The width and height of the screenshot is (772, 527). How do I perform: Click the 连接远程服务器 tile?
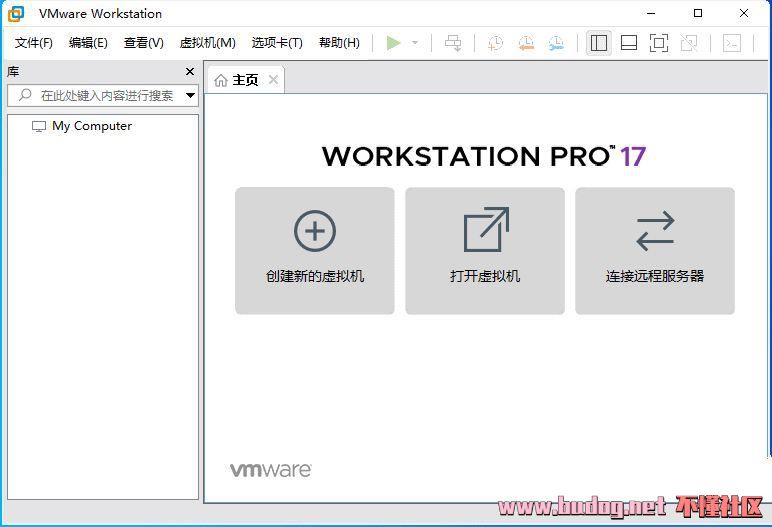point(655,251)
